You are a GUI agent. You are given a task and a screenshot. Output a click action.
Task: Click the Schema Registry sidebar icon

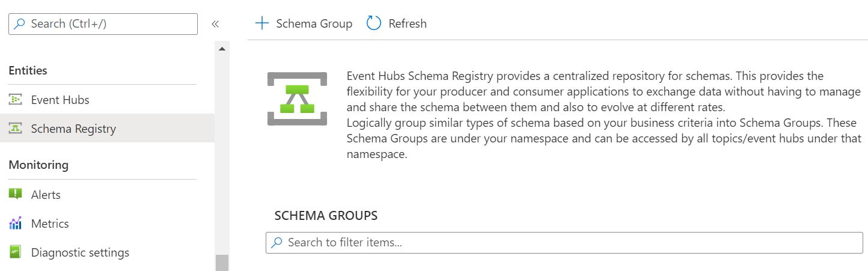pos(16,129)
